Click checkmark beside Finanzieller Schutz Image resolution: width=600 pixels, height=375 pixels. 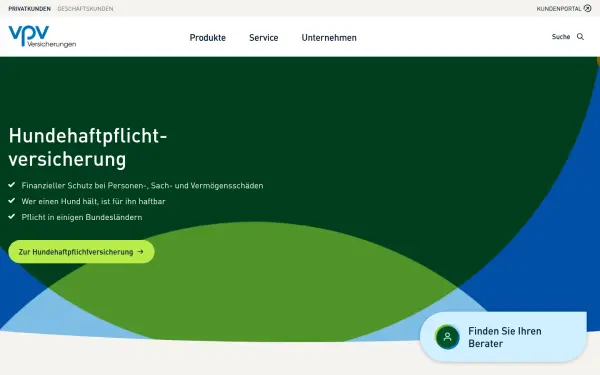click(12, 185)
